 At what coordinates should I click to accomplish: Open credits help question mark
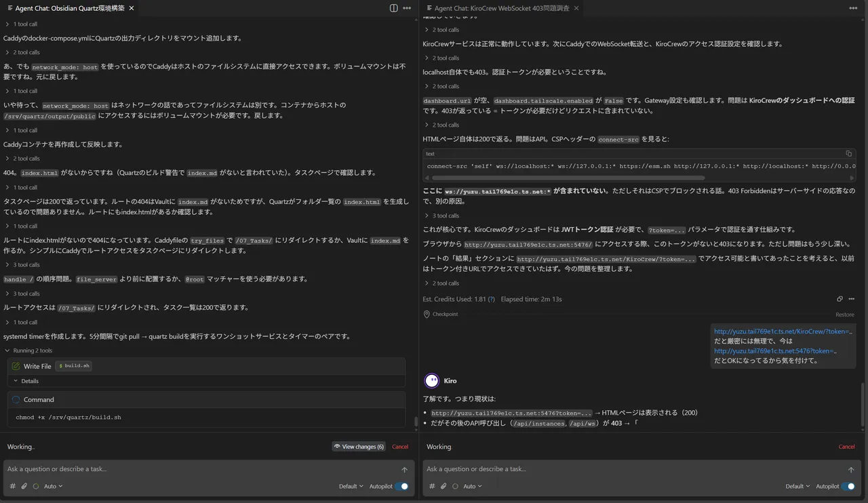(x=491, y=299)
